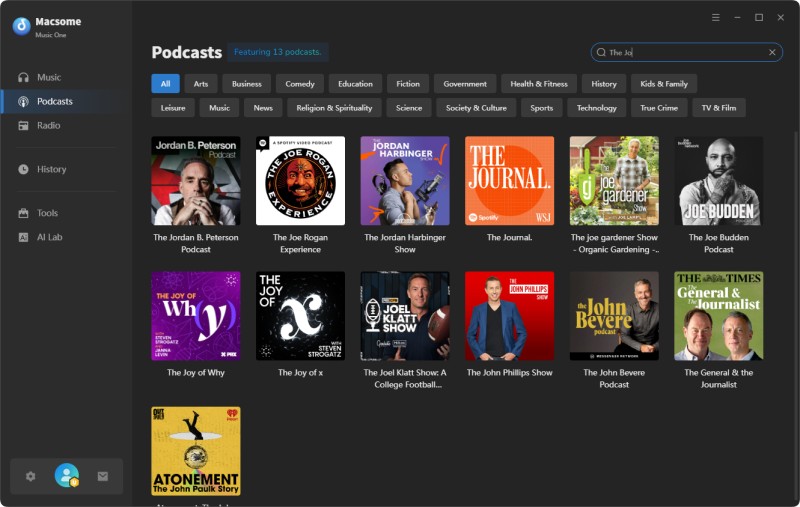Filter podcasts by Business
Screen dimensions: 800x507
247,84
